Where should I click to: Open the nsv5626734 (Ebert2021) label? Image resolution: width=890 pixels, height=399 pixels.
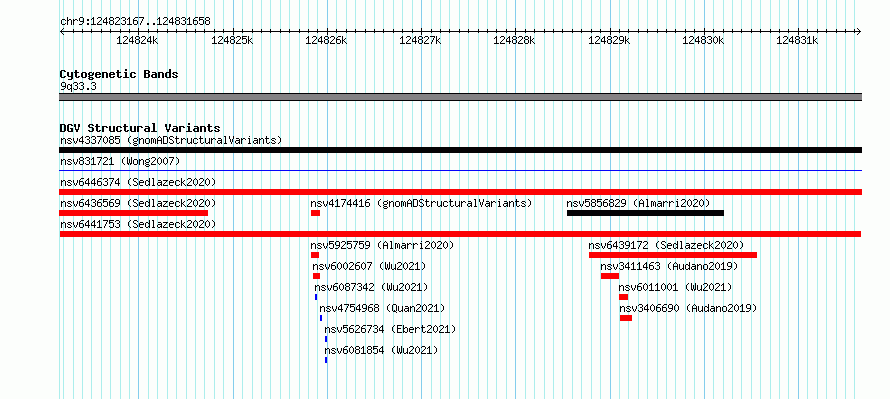pyautogui.click(x=390, y=329)
